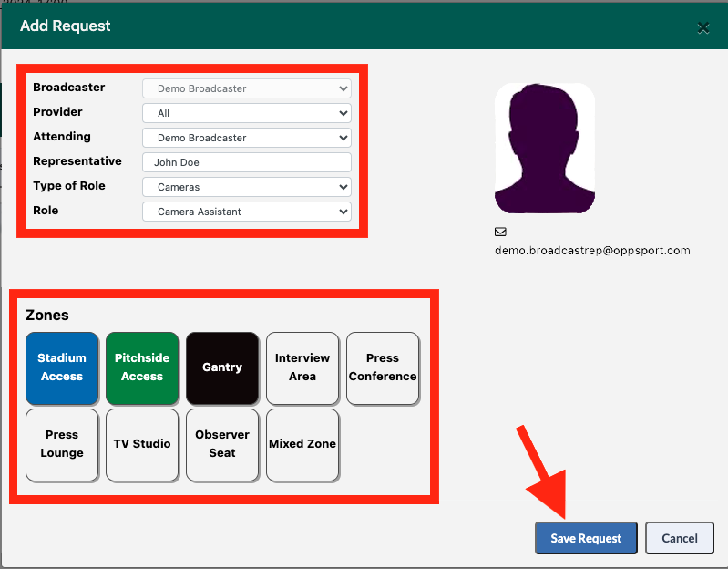Screen dimensions: 728x569
Task: Toggle the Interview Area zone
Action: pos(302,367)
